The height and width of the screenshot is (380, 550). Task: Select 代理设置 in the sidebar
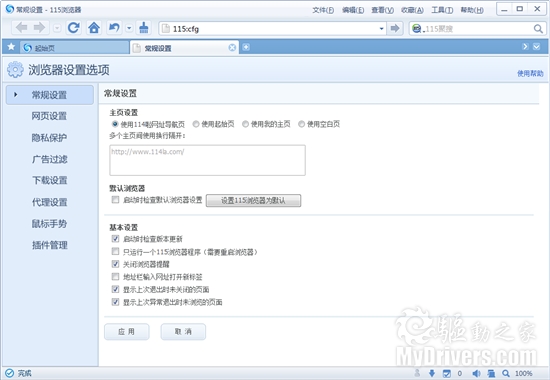pyautogui.click(x=49, y=202)
